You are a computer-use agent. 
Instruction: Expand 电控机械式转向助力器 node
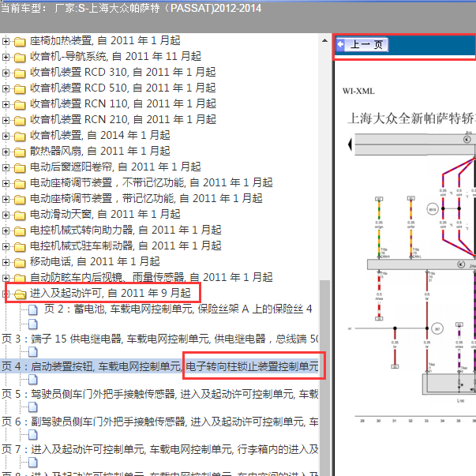(6, 231)
